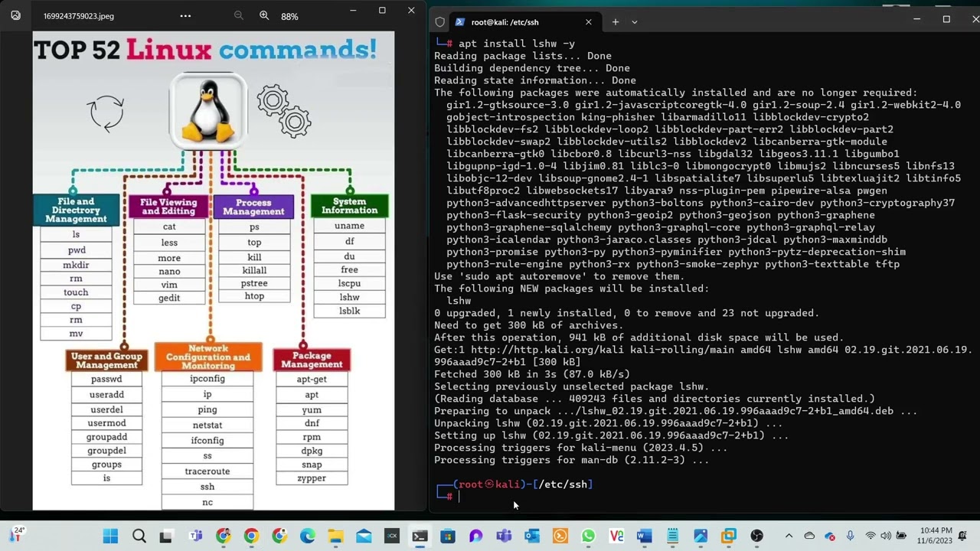Open the Chrome icon without profile badge
The width and height of the screenshot is (980, 551).
point(251,536)
